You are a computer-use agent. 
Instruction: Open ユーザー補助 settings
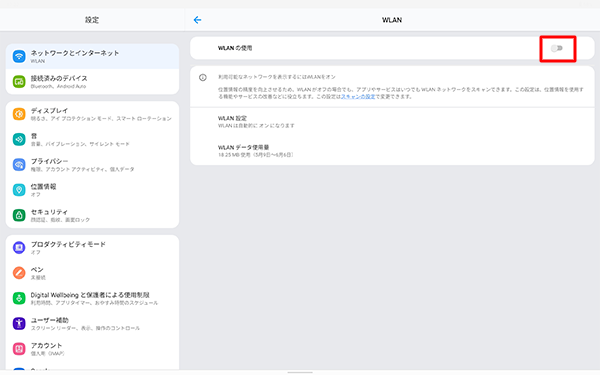pyautogui.click(x=92, y=323)
